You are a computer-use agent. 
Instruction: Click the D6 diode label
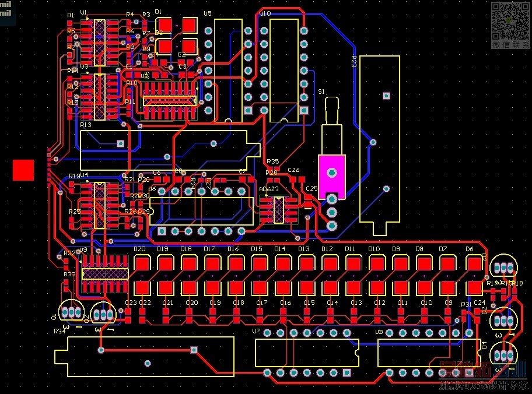pos(469,249)
